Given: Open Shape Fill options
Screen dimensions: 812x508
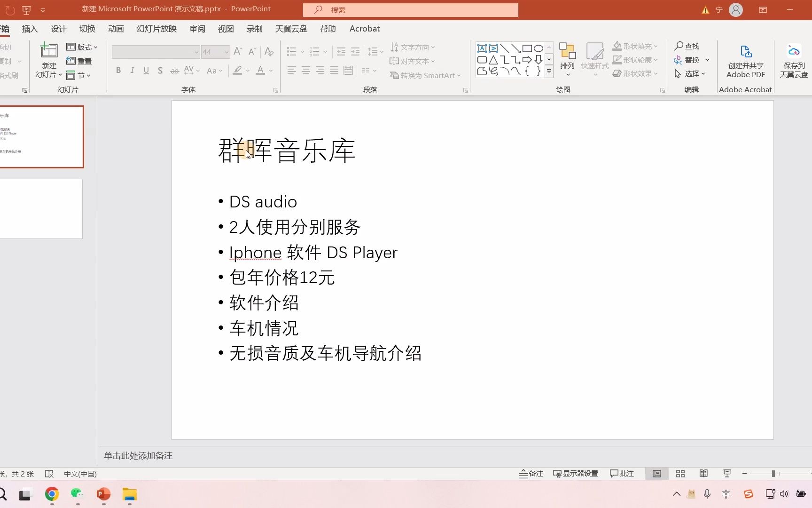Looking at the screenshot, I should (635, 46).
